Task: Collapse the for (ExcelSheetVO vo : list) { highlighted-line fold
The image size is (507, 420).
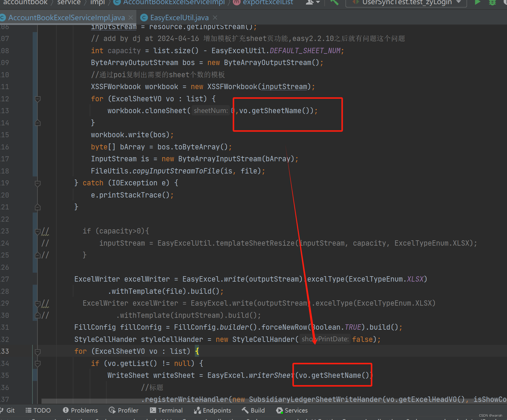Action: (x=38, y=352)
